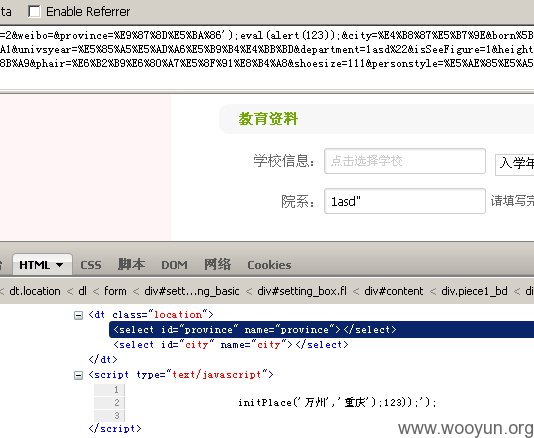Open the HTML tab dropdown arrow

[x=59, y=265]
